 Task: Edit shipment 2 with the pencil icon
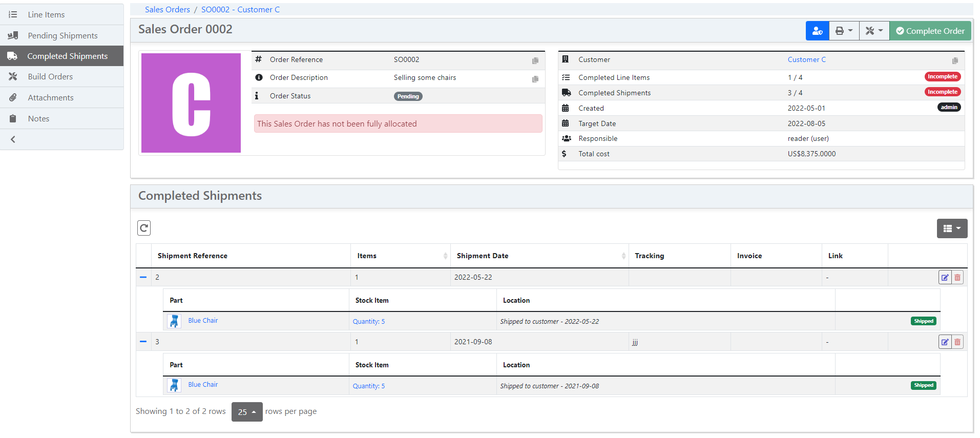tap(945, 278)
